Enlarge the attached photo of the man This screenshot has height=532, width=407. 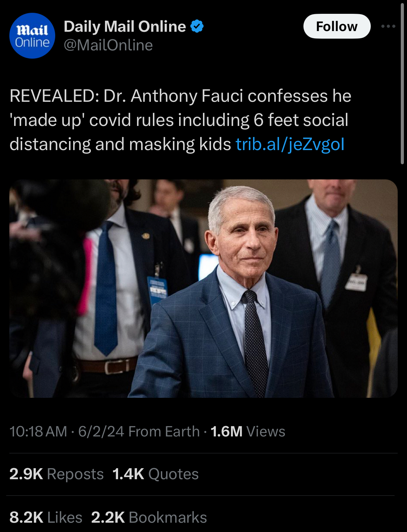203,288
